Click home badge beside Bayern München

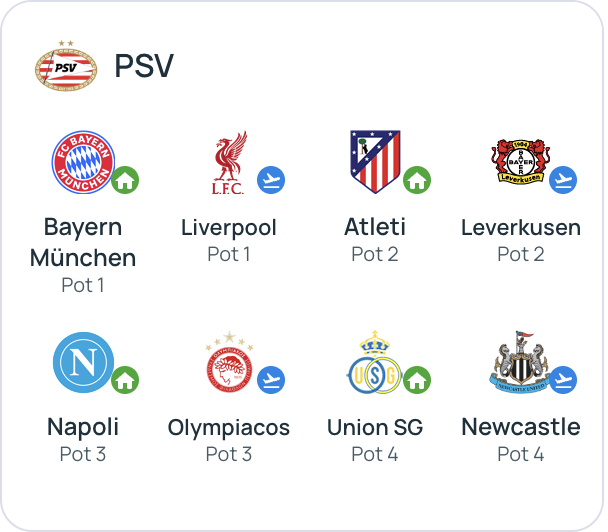pyautogui.click(x=125, y=181)
